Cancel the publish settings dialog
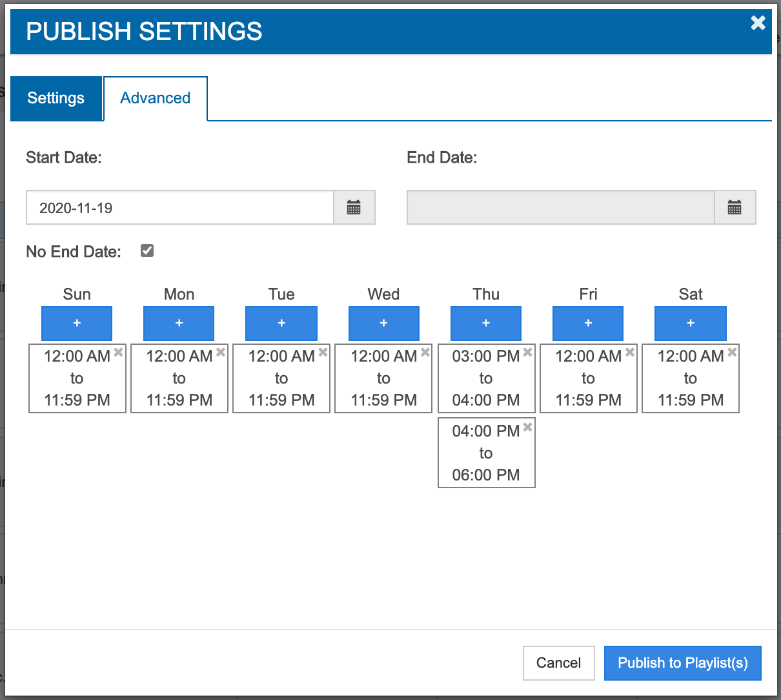The height and width of the screenshot is (700, 781). point(558,663)
